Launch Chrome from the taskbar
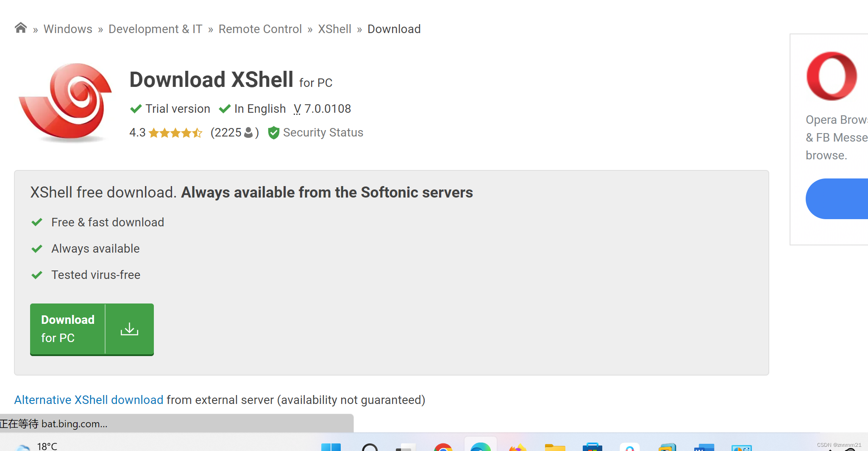Screen dimensions: 868x451 tap(443, 447)
